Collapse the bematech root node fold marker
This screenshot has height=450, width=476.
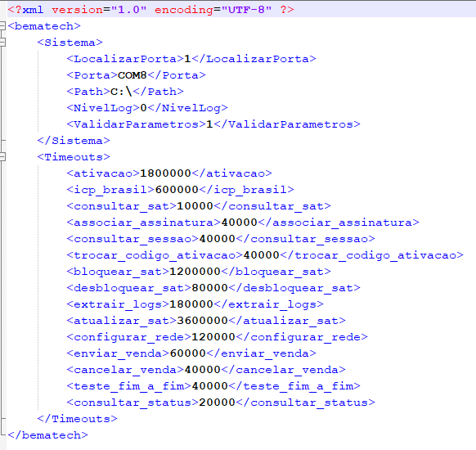pos(2,26)
